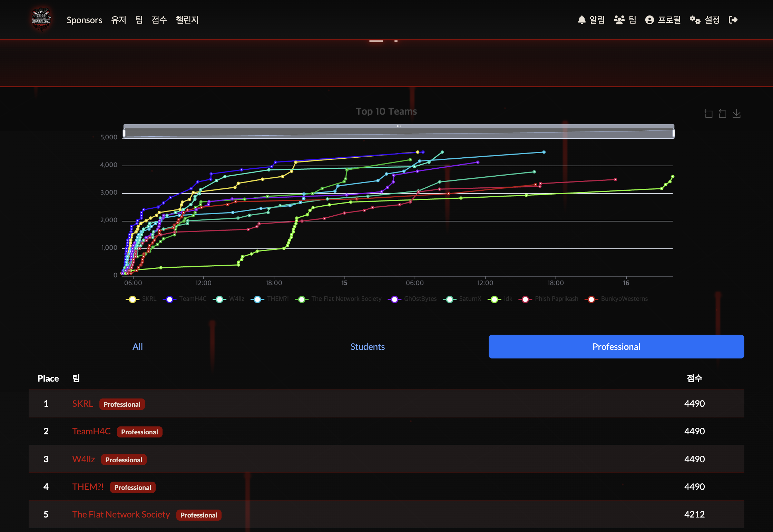Screen dimensions: 773x532
Task: Click the Midnight Flag site logo
Action: pos(41,20)
